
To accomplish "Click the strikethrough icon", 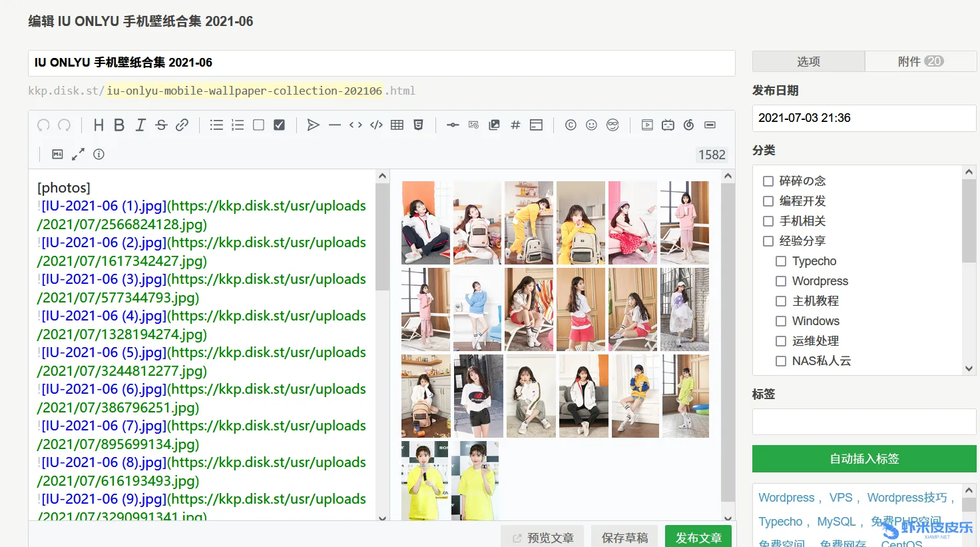I will (161, 125).
